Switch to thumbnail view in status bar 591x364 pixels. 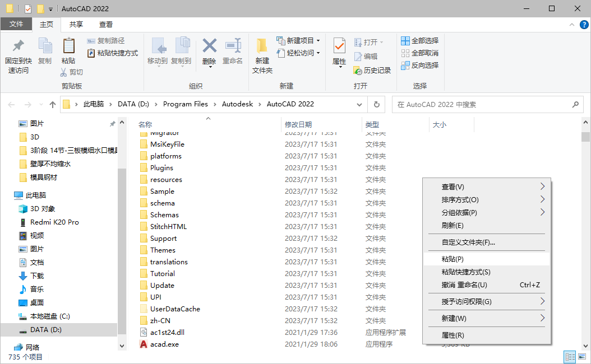pyautogui.click(x=582, y=357)
